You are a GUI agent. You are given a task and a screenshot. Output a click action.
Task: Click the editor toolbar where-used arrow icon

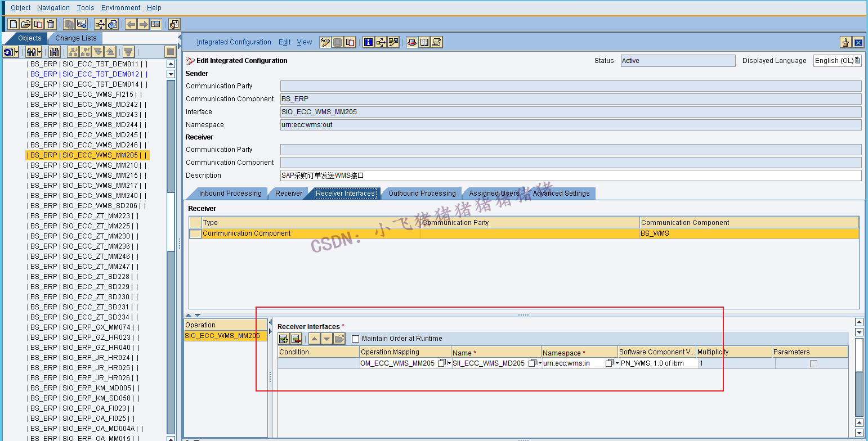click(x=381, y=42)
